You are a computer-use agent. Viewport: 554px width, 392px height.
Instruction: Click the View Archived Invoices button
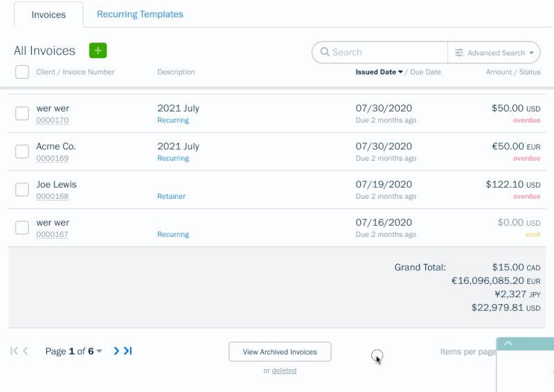coord(280,352)
